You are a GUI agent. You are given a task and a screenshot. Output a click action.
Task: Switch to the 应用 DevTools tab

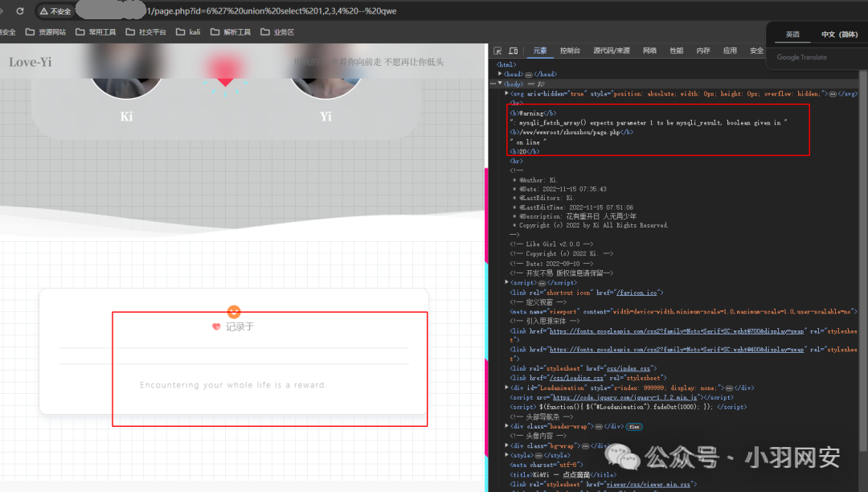[x=730, y=51]
